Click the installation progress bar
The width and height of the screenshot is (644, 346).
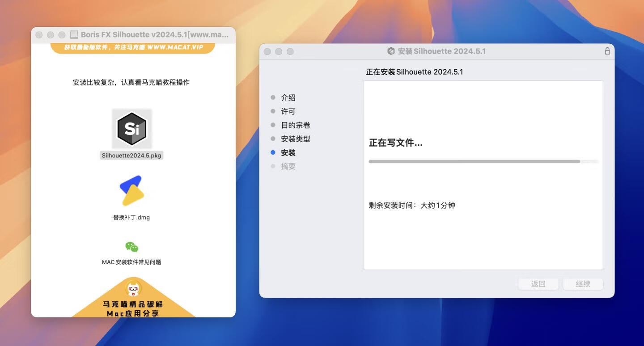[x=483, y=161]
